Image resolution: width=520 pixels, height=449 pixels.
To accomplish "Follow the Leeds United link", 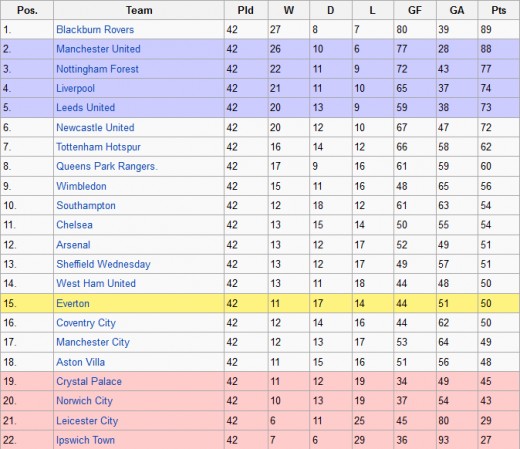I will click(x=86, y=108).
